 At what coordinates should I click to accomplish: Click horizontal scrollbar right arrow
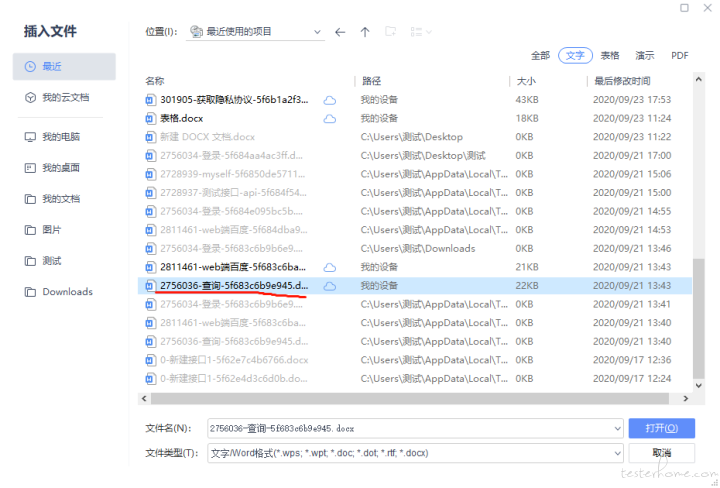[x=686, y=398]
